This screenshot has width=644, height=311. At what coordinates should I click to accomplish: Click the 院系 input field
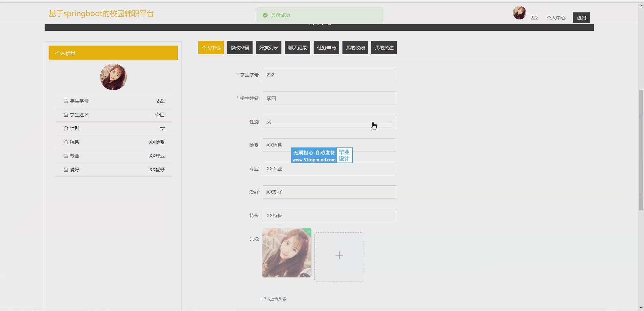pyautogui.click(x=329, y=145)
